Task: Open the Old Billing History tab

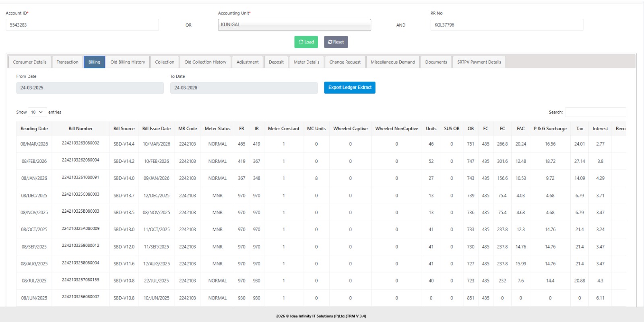Action: click(128, 62)
